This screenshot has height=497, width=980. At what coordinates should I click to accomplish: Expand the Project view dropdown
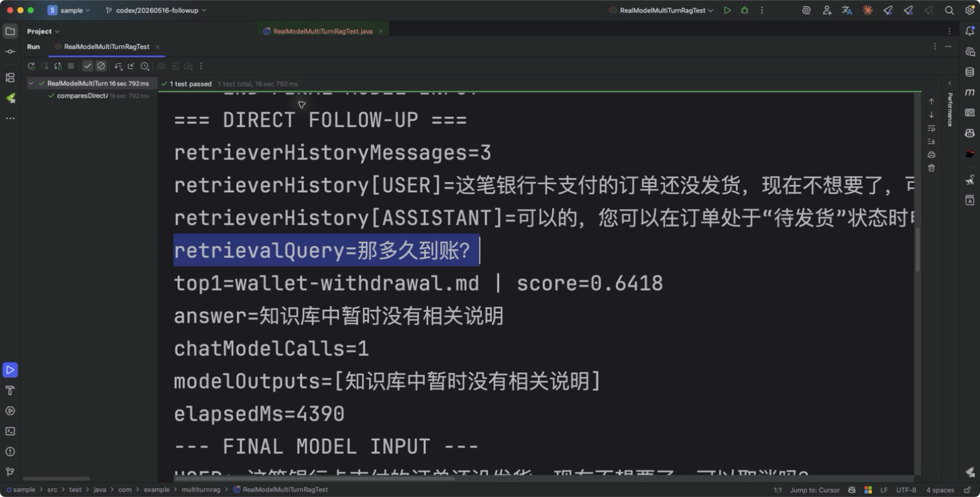[43, 31]
